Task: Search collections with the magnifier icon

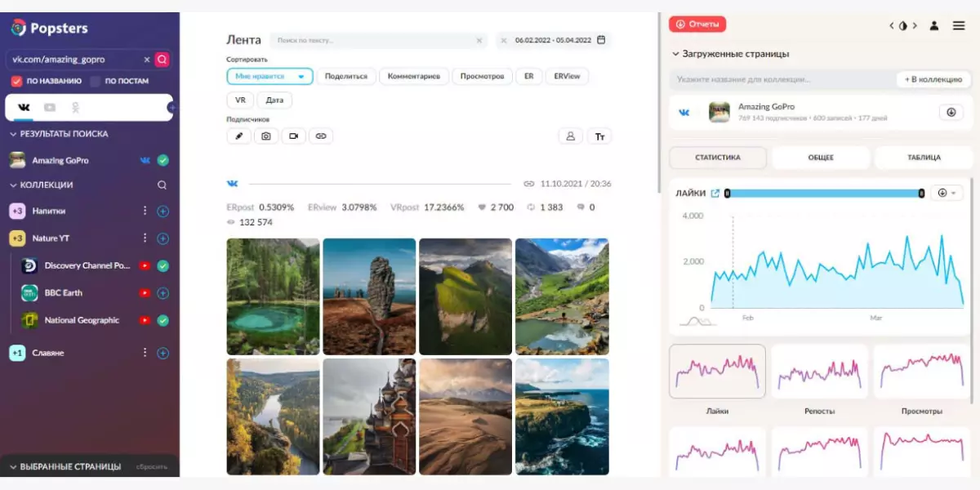Action: (162, 185)
